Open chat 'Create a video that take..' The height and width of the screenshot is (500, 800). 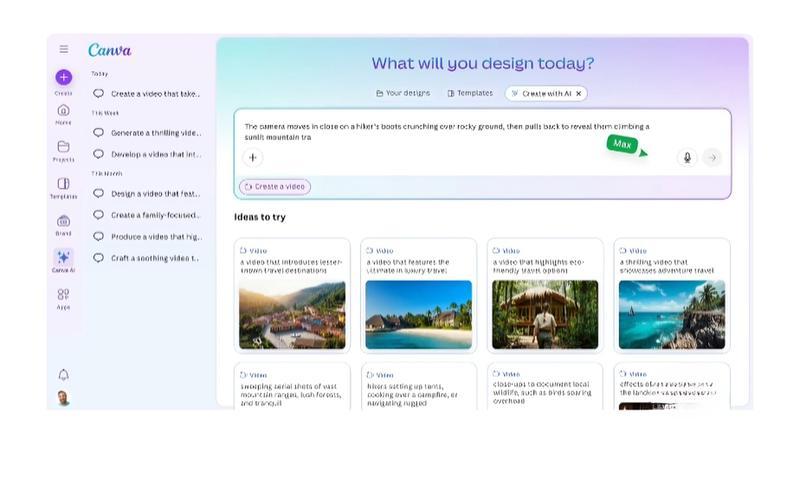pos(147,94)
